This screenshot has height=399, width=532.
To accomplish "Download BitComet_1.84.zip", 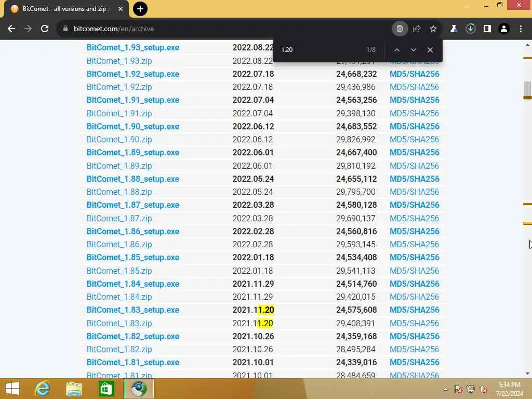I will click(x=119, y=297).
